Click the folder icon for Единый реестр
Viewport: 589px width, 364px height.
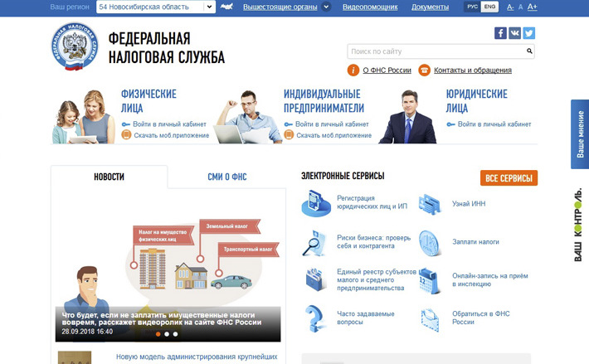(x=314, y=279)
